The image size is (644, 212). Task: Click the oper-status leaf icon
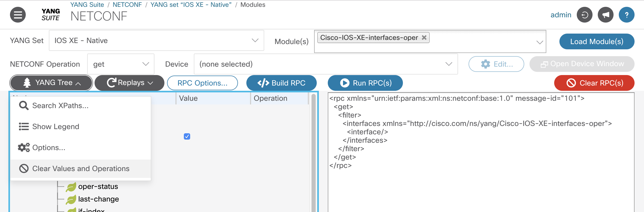(71, 187)
